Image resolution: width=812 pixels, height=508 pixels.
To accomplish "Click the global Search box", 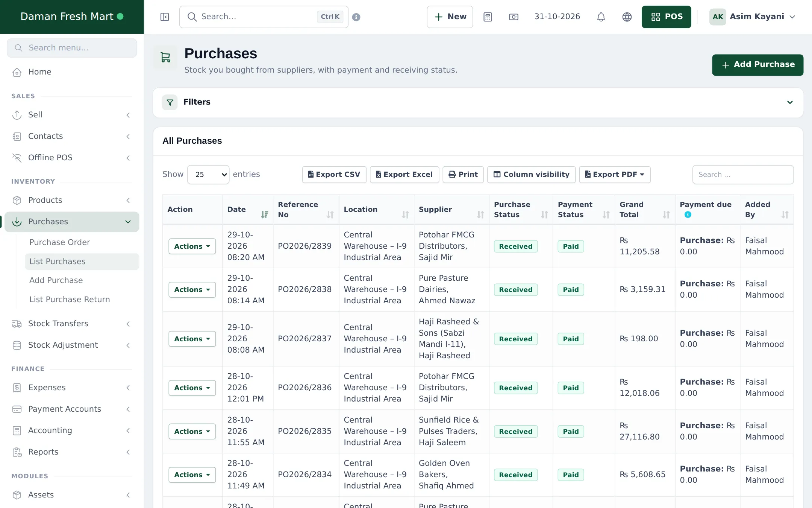I will 264,17.
